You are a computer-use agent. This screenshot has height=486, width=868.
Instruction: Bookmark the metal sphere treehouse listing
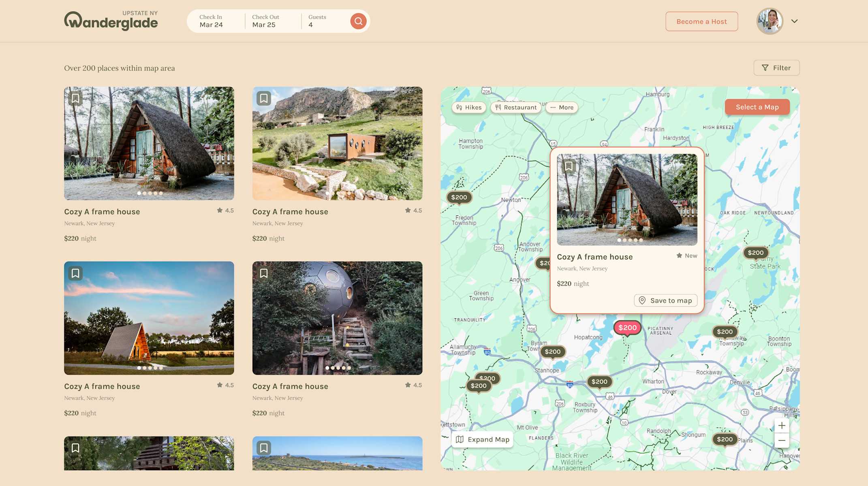pos(264,273)
